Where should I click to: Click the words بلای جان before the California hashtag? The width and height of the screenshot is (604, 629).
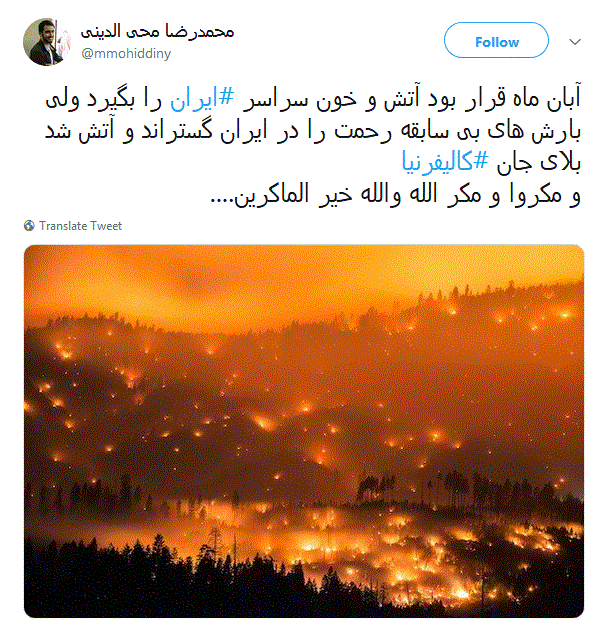539,163
